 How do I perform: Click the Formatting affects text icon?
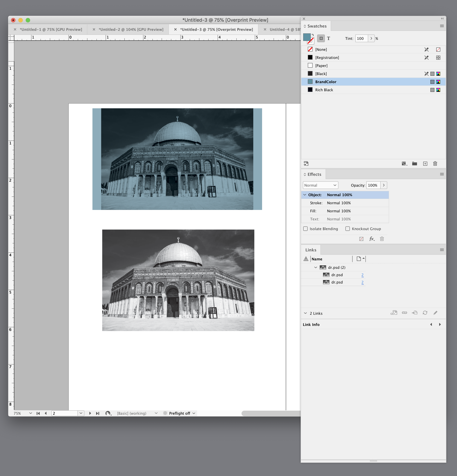[x=329, y=38]
